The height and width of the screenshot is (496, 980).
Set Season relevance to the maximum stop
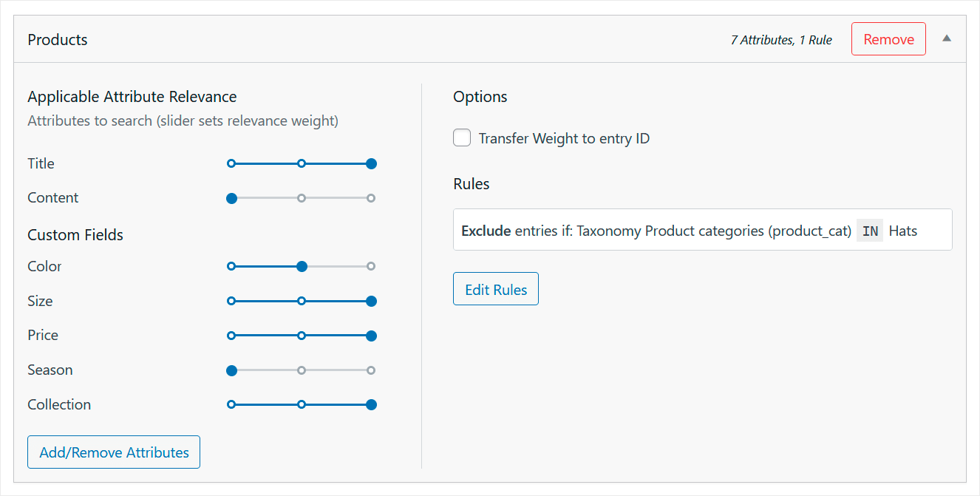point(371,370)
